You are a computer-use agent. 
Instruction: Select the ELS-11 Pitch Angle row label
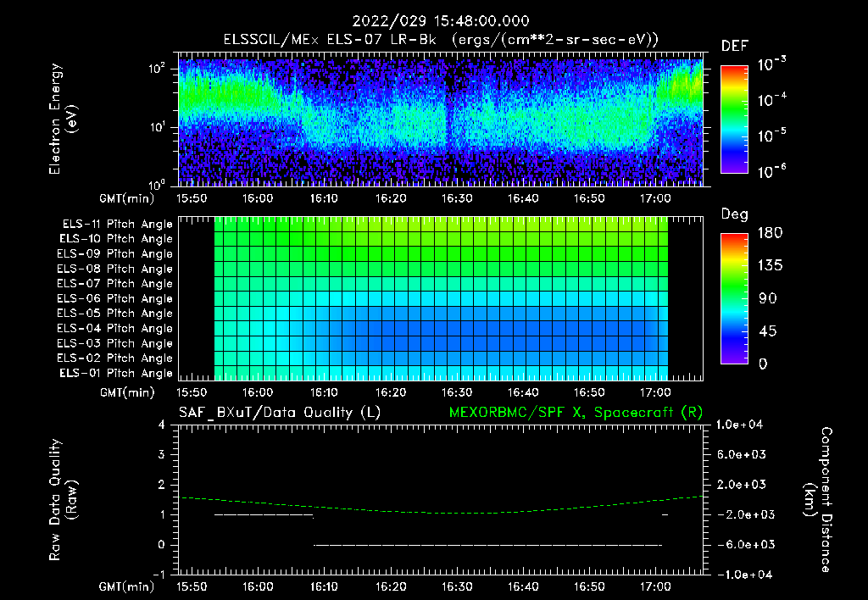point(117,225)
